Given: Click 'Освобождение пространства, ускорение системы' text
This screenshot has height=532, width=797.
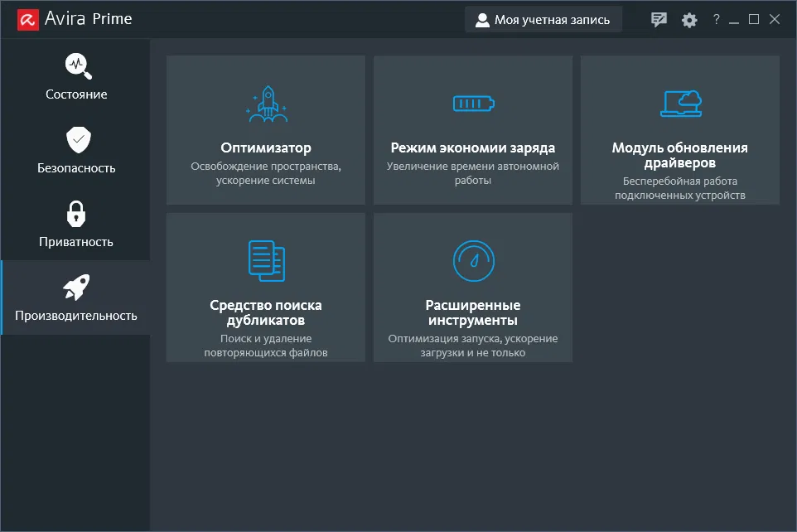Looking at the screenshot, I should pos(266,173).
